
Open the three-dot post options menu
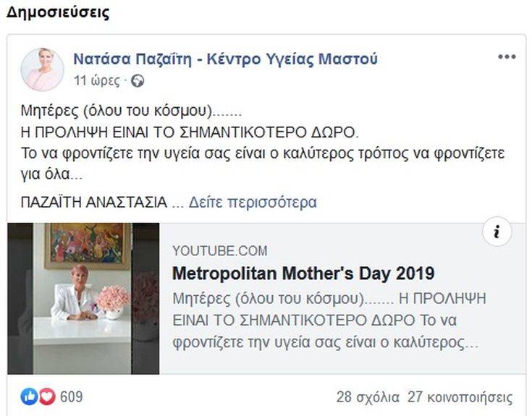pyautogui.click(x=506, y=59)
